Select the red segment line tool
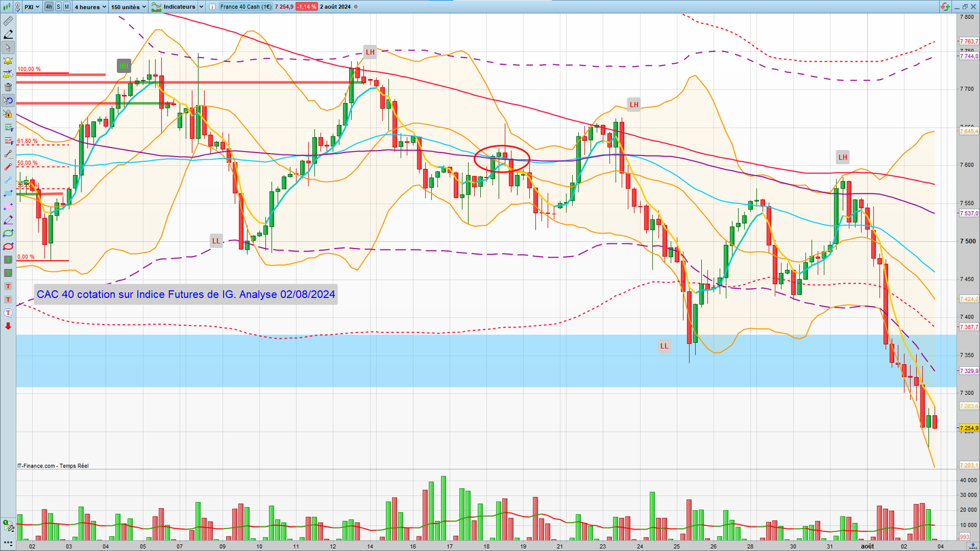Image resolution: width=980 pixels, height=551 pixels. 8,167
